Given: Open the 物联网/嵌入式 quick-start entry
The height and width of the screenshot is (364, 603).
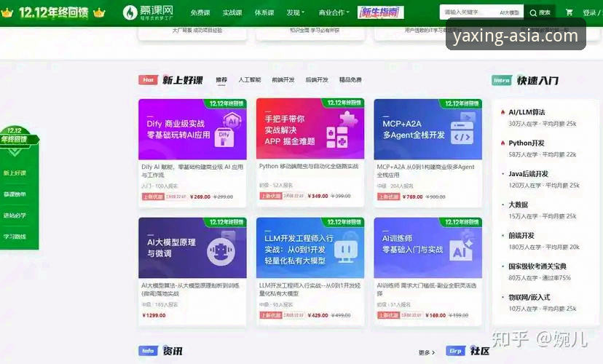Looking at the screenshot, I should tap(529, 298).
